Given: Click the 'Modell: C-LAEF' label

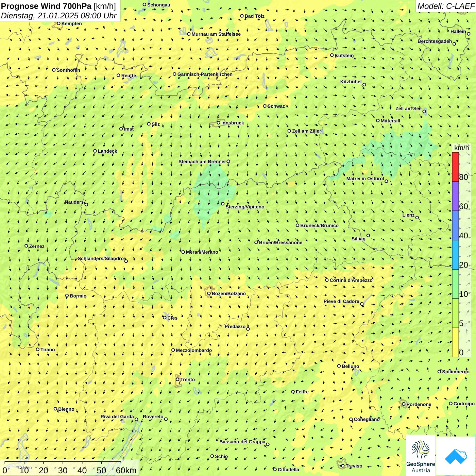Looking at the screenshot, I should click(446, 6).
